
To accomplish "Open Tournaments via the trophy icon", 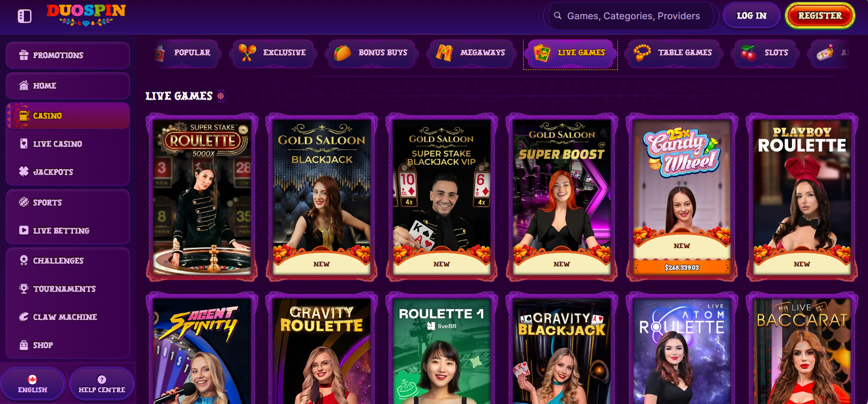I will 24,289.
